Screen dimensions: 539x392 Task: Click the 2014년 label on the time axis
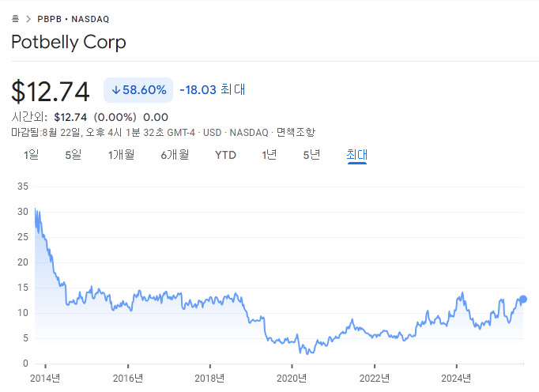click(45, 378)
